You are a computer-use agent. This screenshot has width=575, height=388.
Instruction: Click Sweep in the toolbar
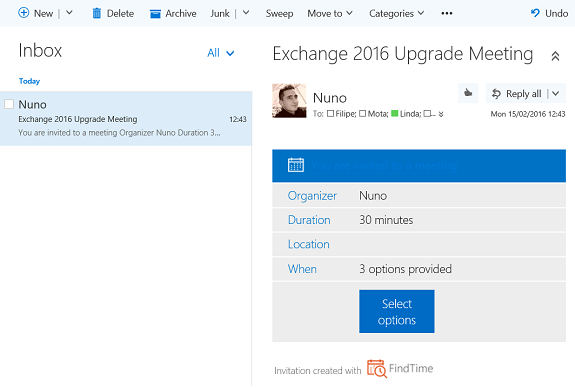tap(279, 14)
